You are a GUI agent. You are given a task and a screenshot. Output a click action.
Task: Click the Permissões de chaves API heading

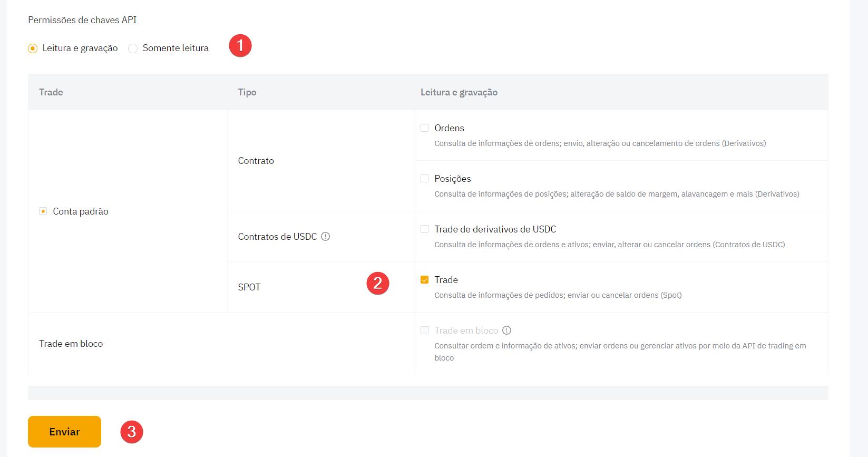coord(82,20)
